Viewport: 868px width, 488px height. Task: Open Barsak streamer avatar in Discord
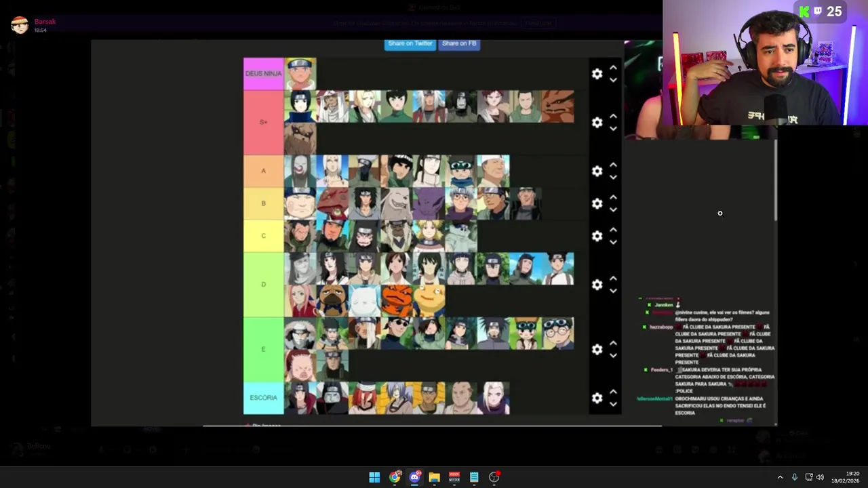(20, 26)
